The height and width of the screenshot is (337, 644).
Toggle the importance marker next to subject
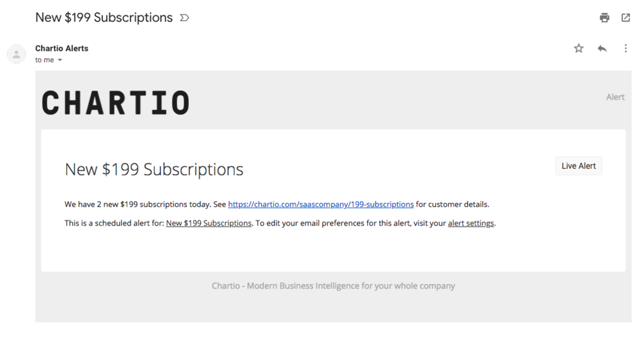184,17
